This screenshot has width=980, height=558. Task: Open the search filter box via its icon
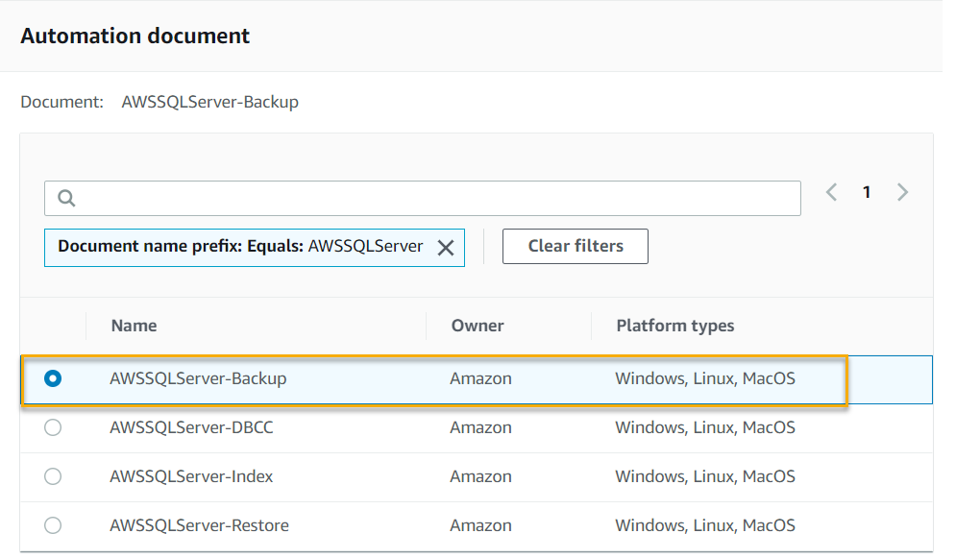(65, 198)
